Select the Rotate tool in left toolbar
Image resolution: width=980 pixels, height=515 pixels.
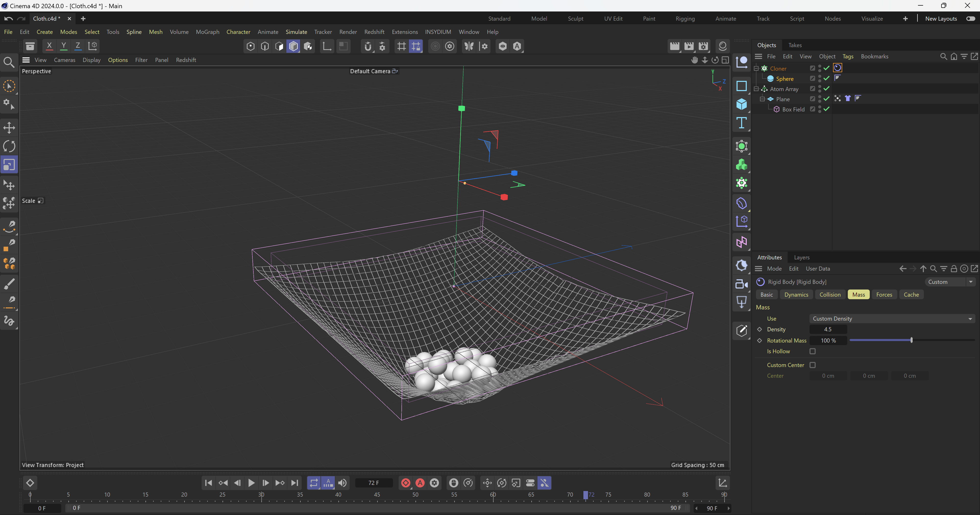tap(9, 146)
